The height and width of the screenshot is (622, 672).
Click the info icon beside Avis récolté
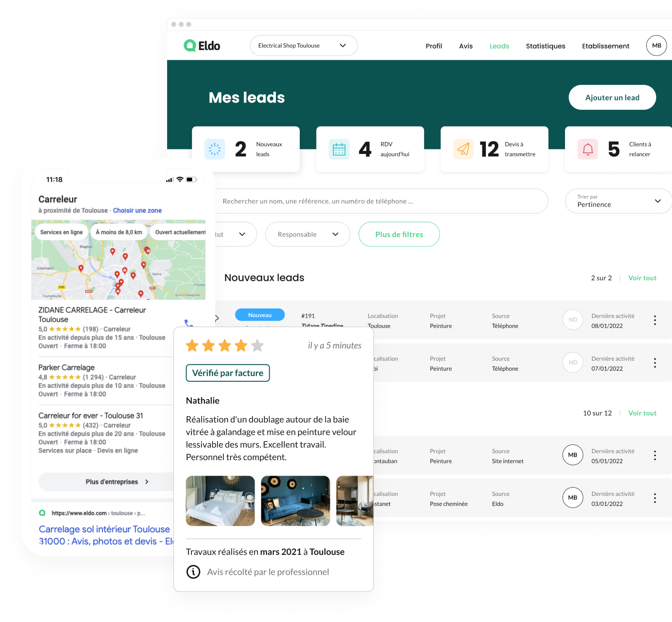[193, 572]
